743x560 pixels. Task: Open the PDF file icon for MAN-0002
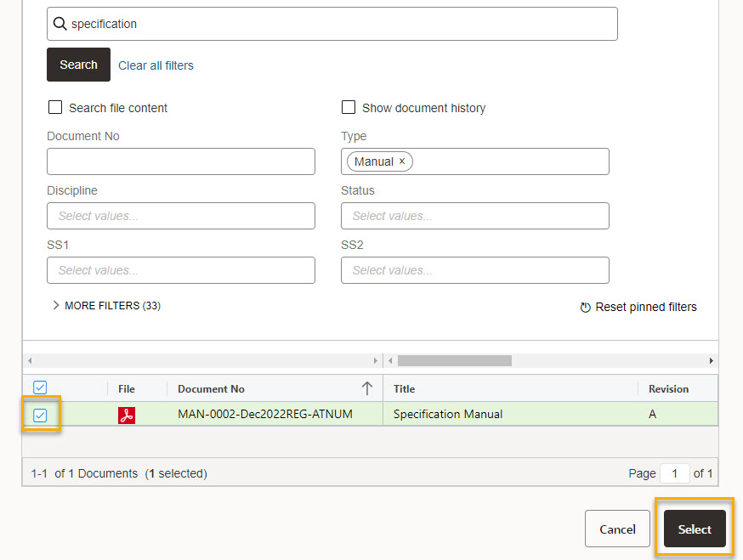(127, 415)
